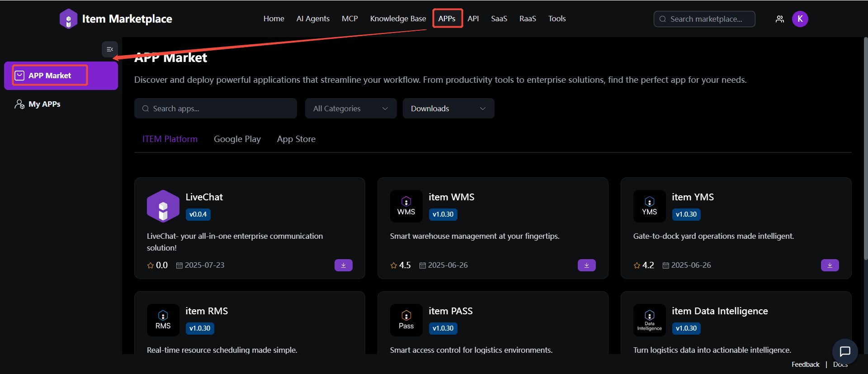Open Knowledge Base in top navigation
This screenshot has width=868, height=374.
[x=398, y=19]
